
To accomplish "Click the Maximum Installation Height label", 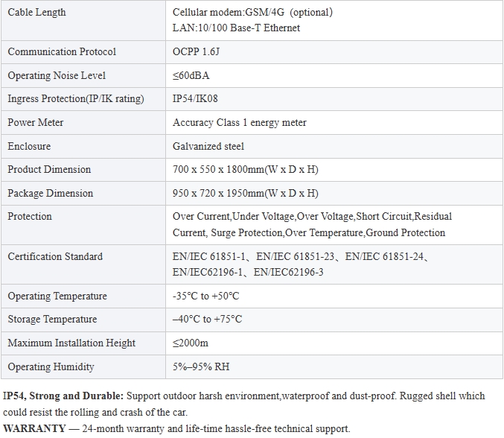I will click(x=71, y=343).
